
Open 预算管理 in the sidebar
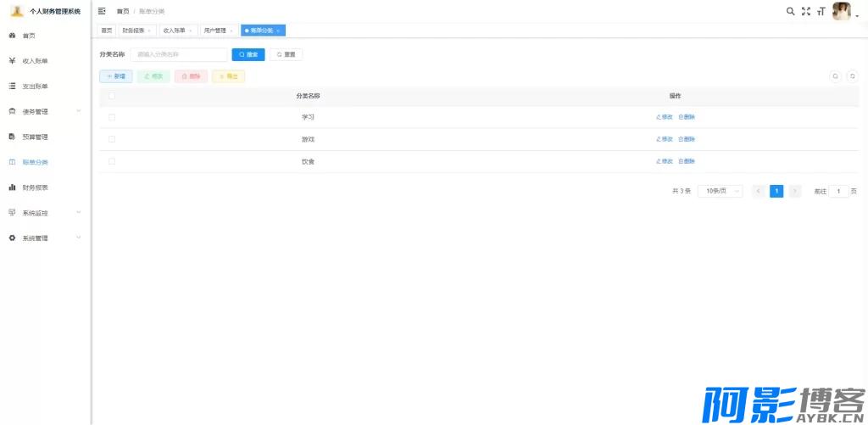point(35,137)
